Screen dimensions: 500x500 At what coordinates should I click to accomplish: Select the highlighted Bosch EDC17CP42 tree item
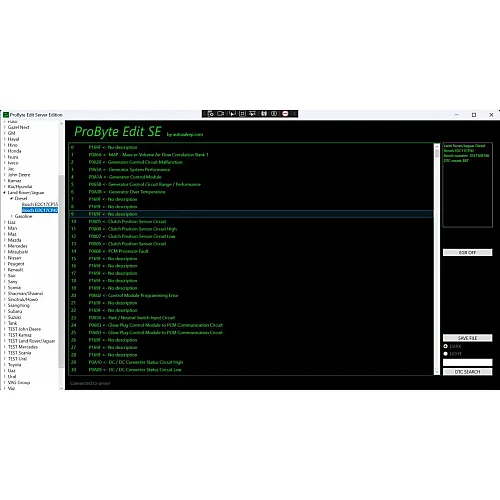40,210
